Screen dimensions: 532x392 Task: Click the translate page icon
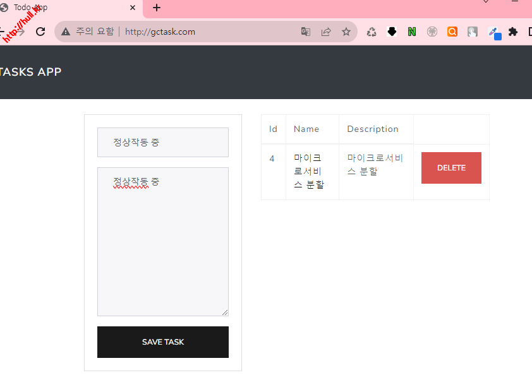(x=306, y=32)
